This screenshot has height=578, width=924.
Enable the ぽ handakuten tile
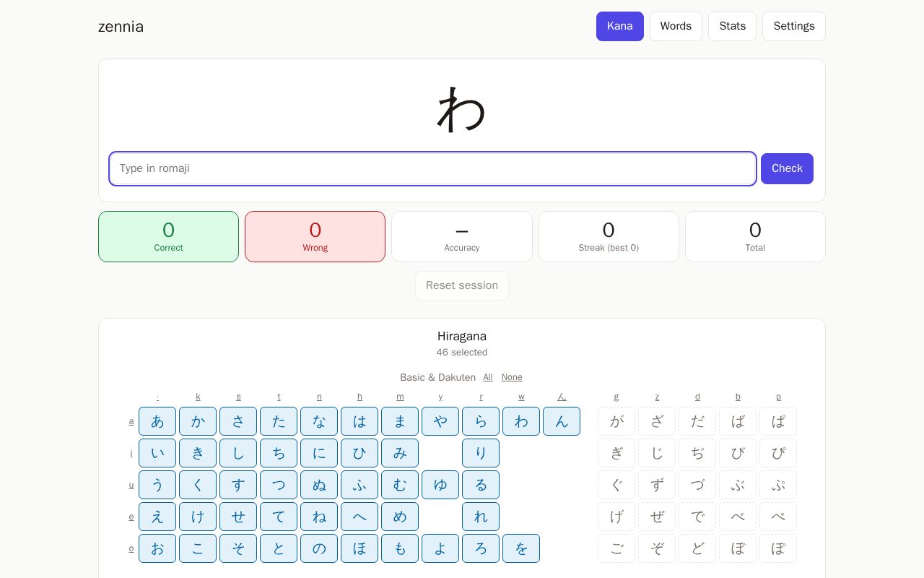(x=778, y=548)
